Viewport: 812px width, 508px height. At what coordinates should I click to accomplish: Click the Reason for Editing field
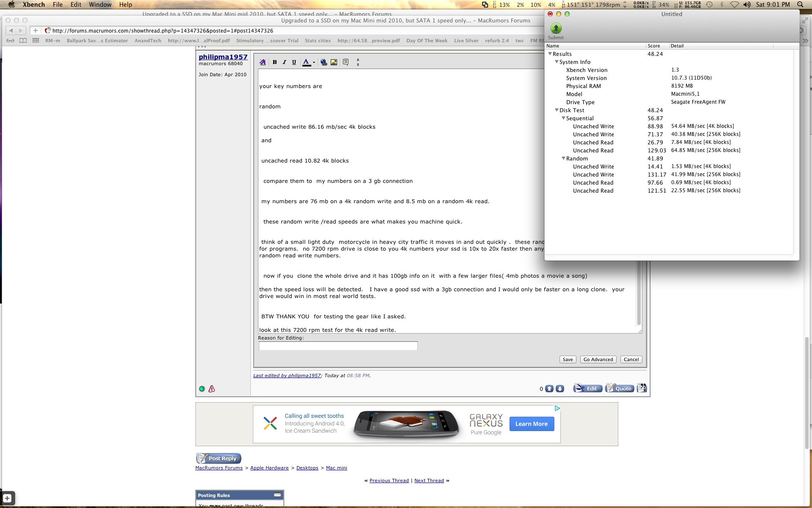(x=338, y=346)
